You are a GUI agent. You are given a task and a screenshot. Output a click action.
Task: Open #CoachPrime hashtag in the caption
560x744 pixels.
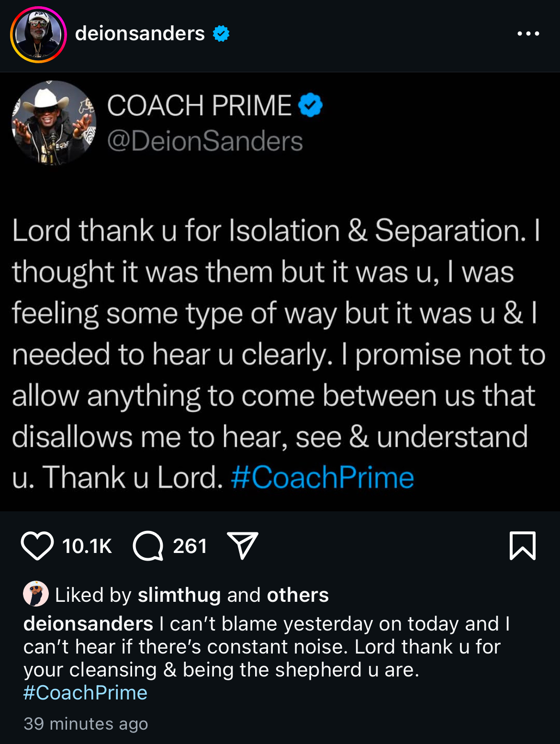(x=86, y=693)
